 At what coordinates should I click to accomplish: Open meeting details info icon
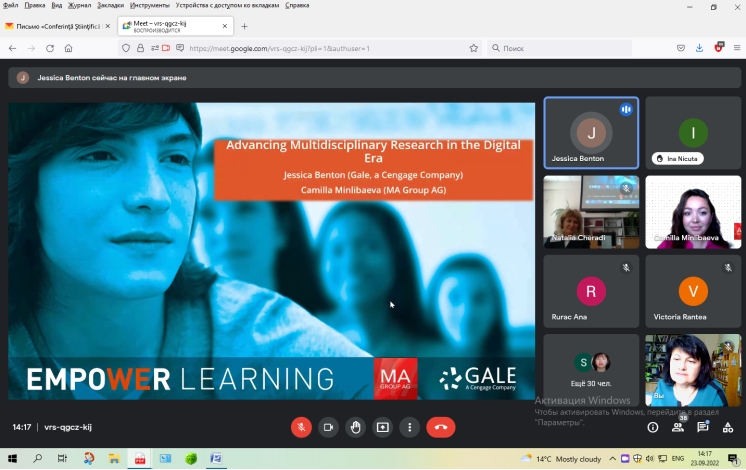[x=653, y=427]
